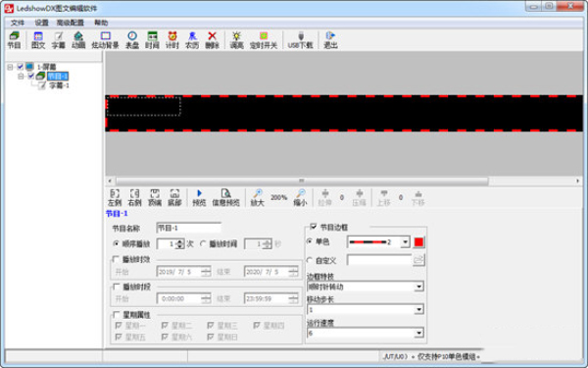Open the 设置 menu
The width and height of the screenshot is (588, 368).
click(x=41, y=23)
